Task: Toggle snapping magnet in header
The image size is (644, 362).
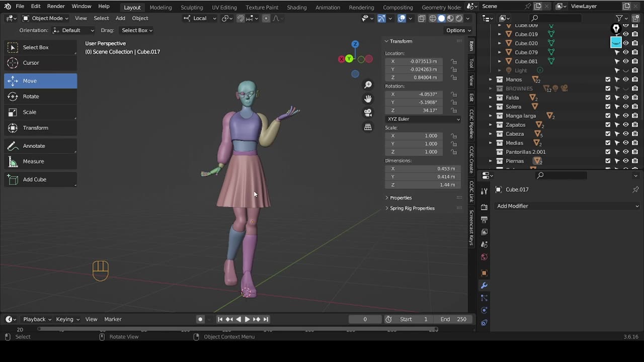Action: pyautogui.click(x=240, y=18)
